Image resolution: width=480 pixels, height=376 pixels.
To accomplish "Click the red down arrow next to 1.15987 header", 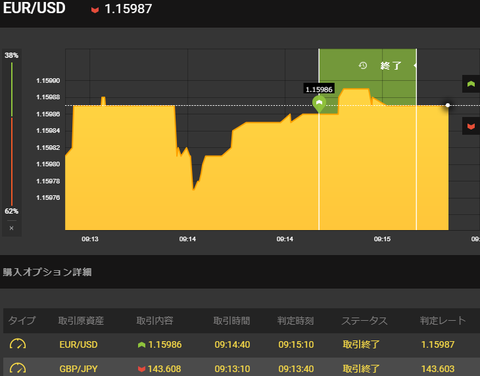I will pos(95,10).
